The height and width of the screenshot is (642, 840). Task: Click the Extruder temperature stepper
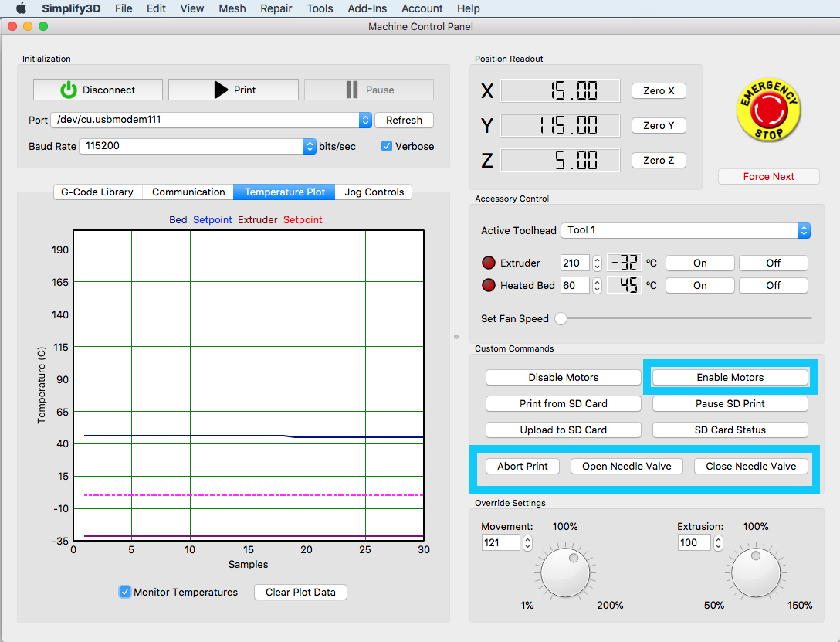tap(597, 263)
